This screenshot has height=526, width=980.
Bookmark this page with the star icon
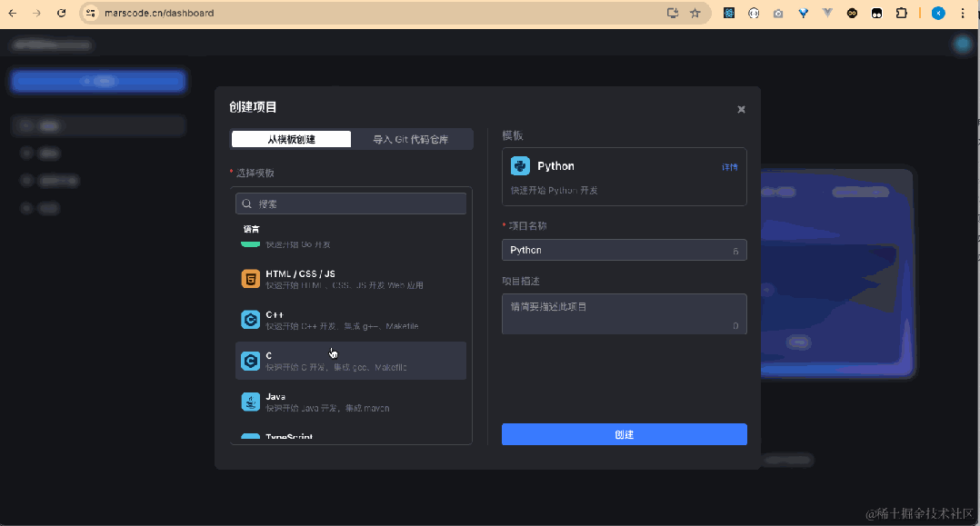pos(695,13)
